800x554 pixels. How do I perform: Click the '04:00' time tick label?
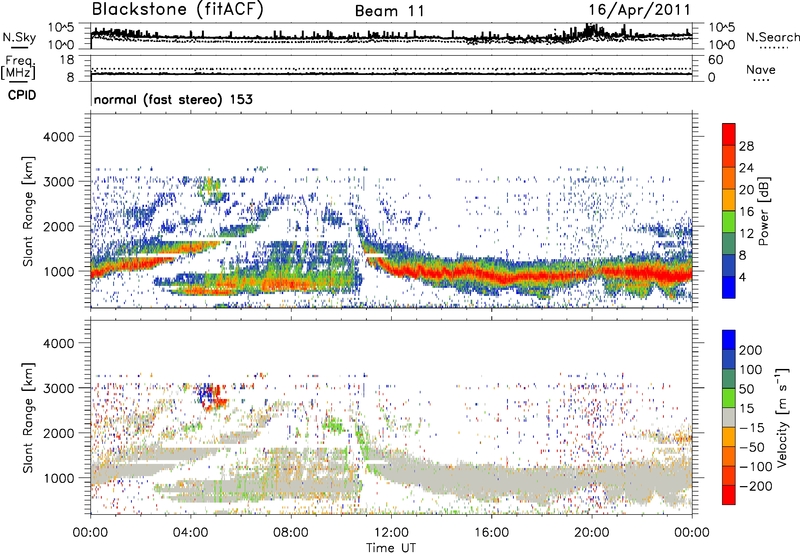coord(191,533)
